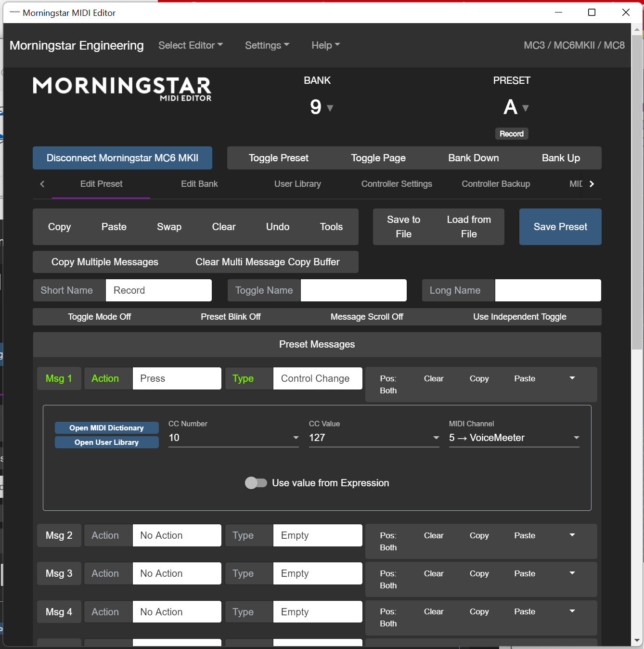Image resolution: width=644 pixels, height=649 pixels.
Task: Expand the Msg 1 options arrow
Action: click(572, 378)
